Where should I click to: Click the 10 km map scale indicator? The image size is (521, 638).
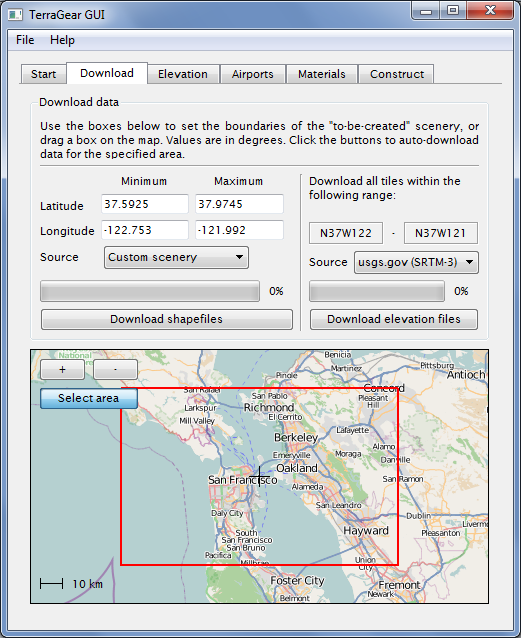click(x=71, y=584)
